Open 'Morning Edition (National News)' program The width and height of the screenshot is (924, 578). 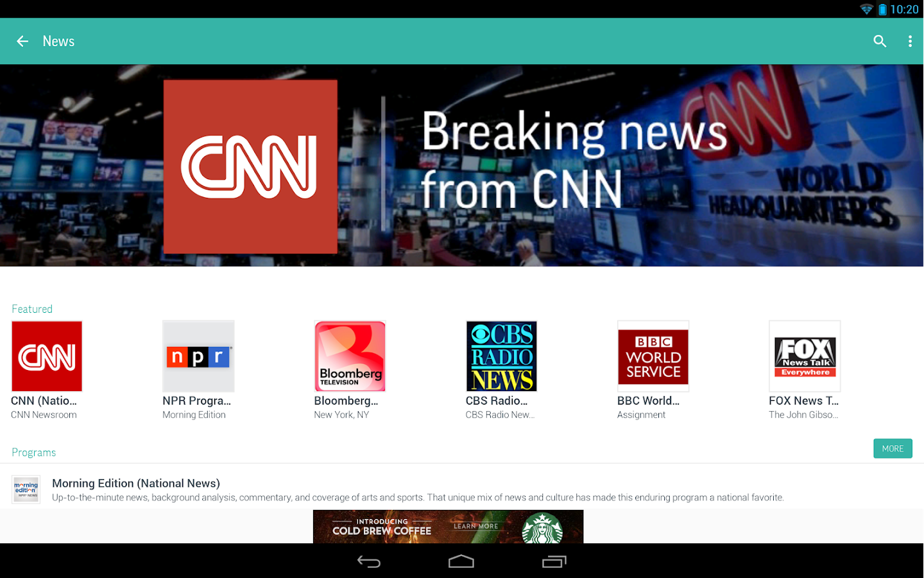[x=136, y=483]
